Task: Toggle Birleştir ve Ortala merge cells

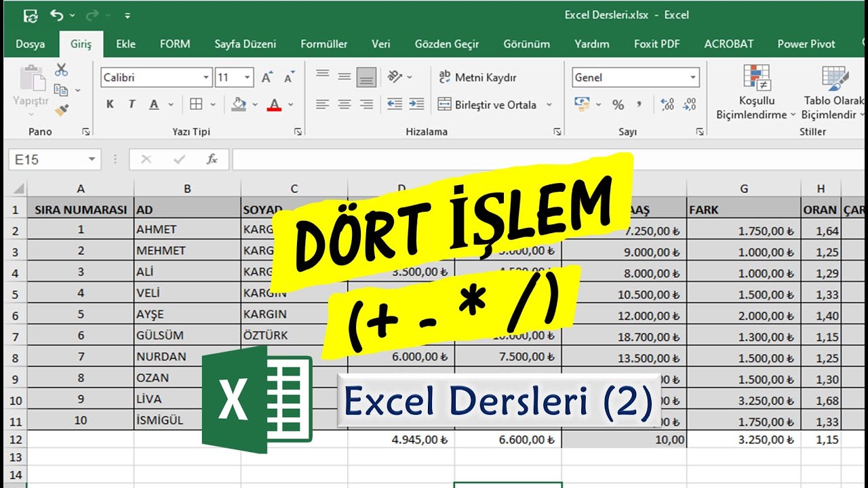Action: click(487, 104)
